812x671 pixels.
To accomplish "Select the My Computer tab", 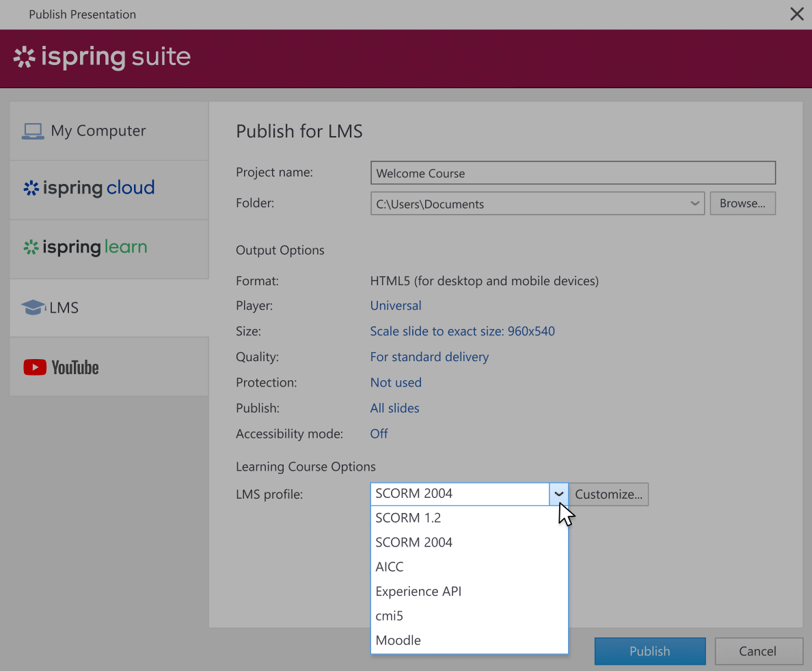I will (109, 131).
